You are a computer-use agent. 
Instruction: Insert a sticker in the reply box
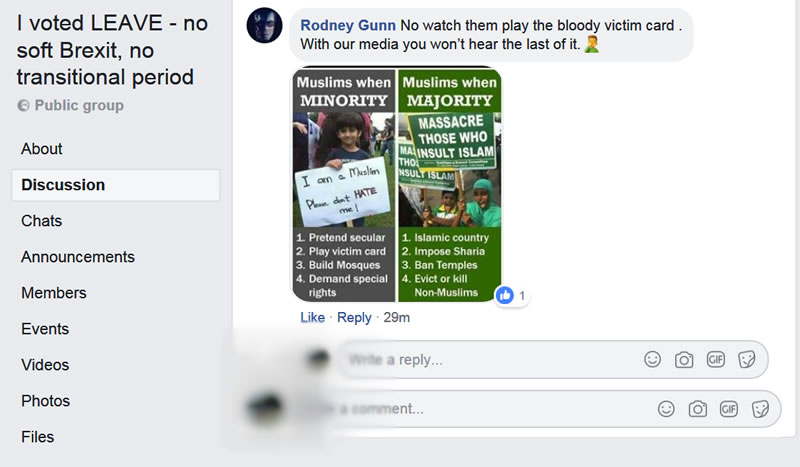pyautogui.click(x=746, y=360)
